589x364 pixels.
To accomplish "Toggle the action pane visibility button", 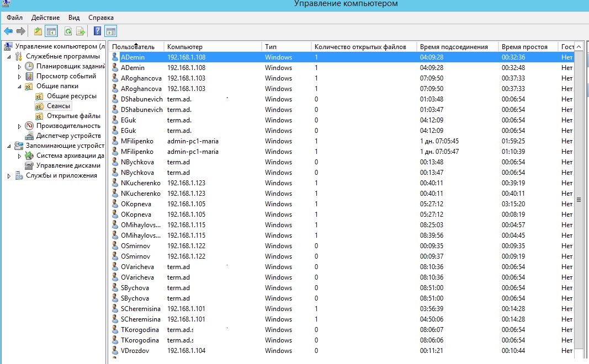I will click(x=110, y=31).
